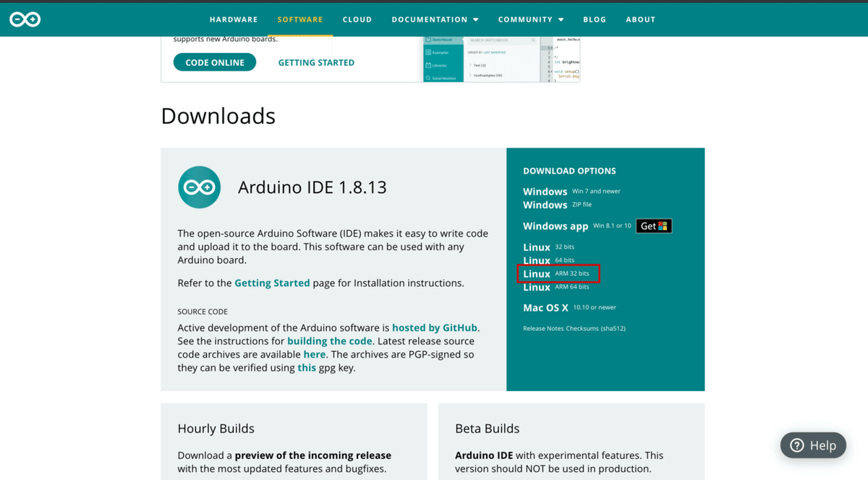Go to the Cloud navigation item
868x480 pixels.
[x=357, y=20]
